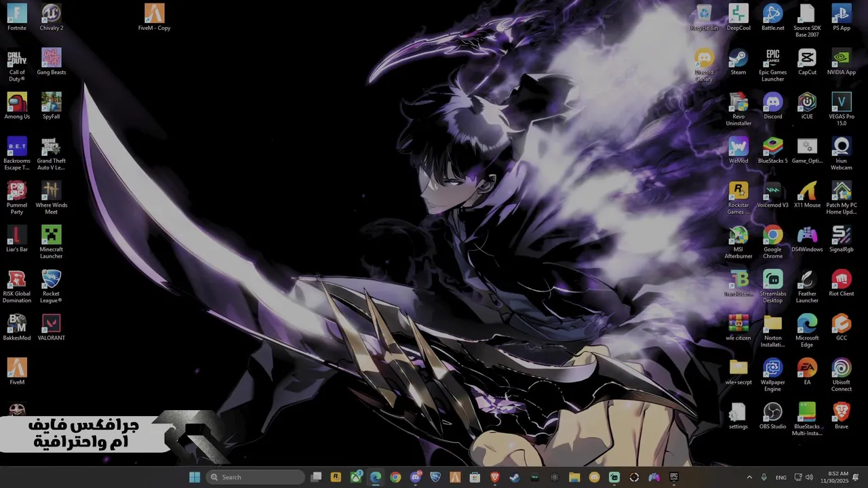Open the Steam desktop shortcut

tap(738, 62)
